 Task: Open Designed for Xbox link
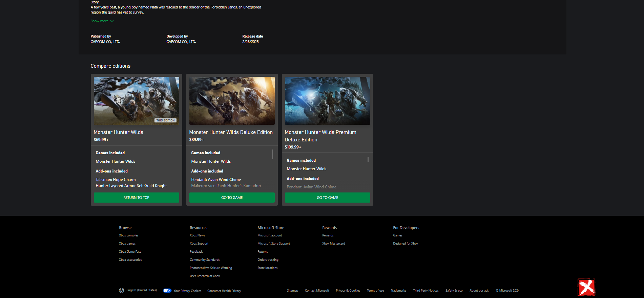click(406, 244)
